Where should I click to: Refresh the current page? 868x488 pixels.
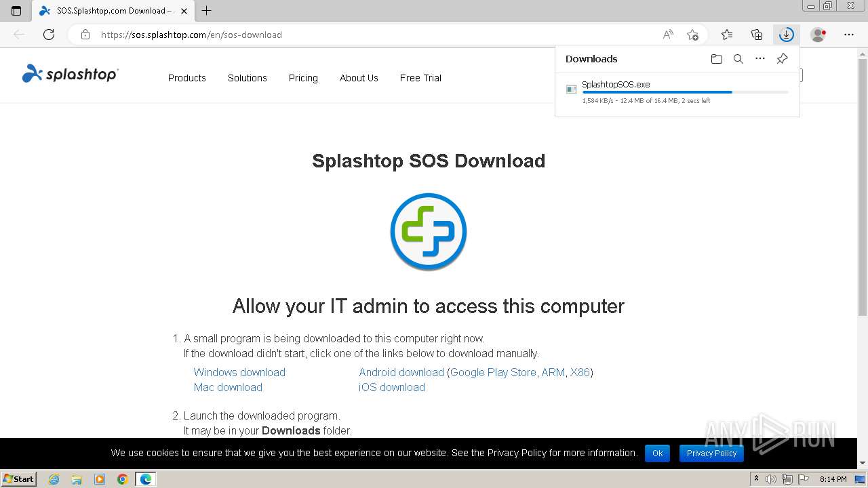point(49,35)
